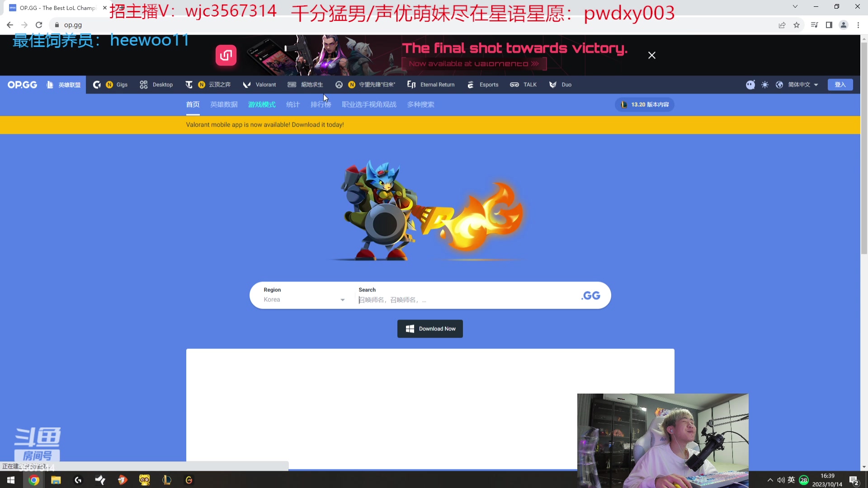Screen dimensions: 868x488
Task: Open Chrome tab search chevron
Action: (795, 6)
